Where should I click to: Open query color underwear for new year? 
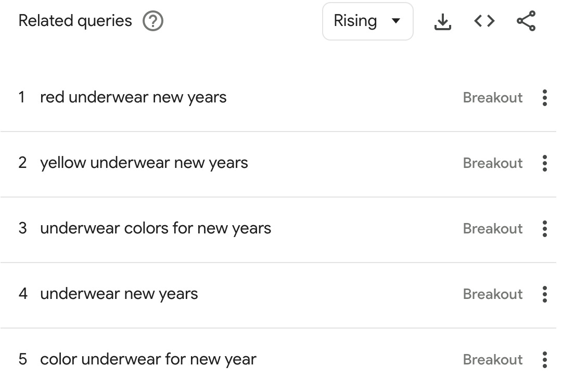click(148, 359)
